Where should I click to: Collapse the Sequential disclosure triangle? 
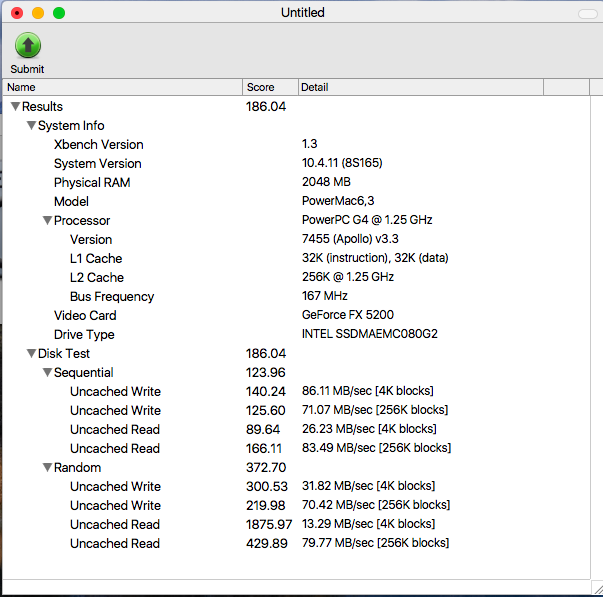pyautogui.click(x=47, y=372)
